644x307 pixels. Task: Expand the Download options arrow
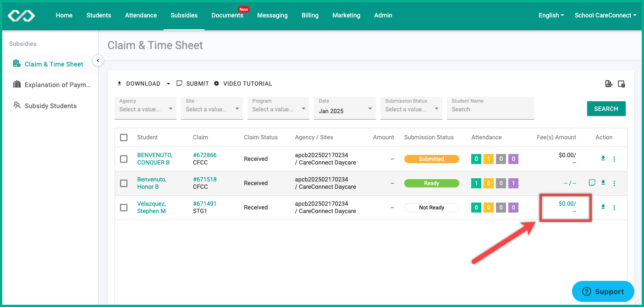pos(168,84)
